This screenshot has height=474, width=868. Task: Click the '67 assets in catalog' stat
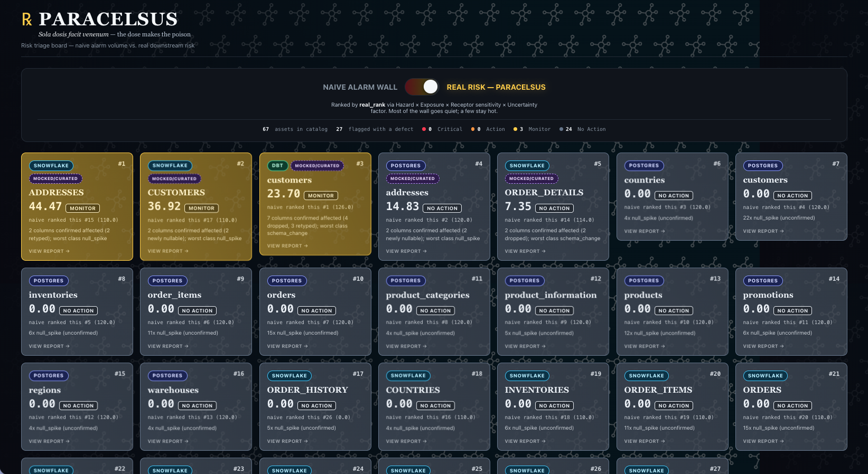coord(295,129)
